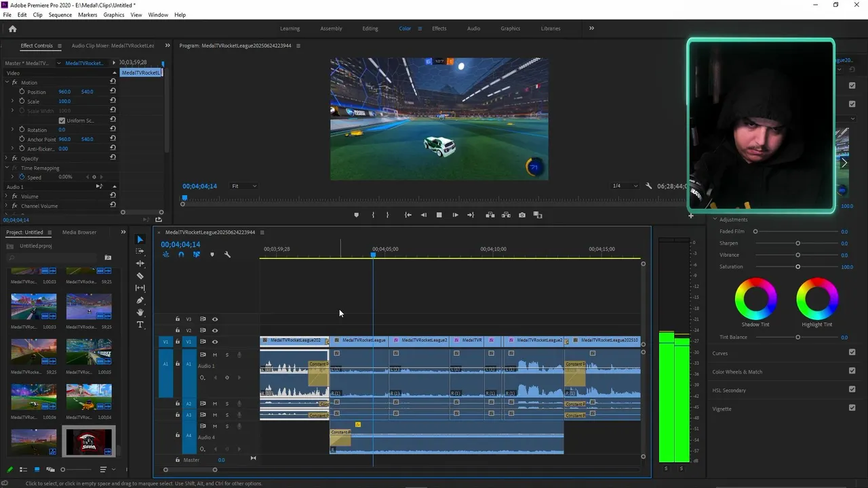Viewport: 868px width, 488px height.
Task: Select the Slip tool
Action: 140,288
